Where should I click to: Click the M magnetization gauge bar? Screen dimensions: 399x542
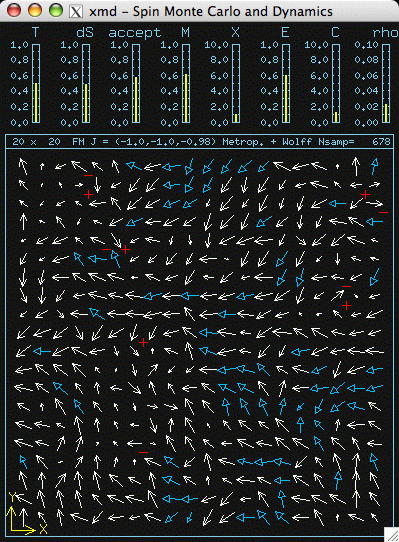[186, 83]
